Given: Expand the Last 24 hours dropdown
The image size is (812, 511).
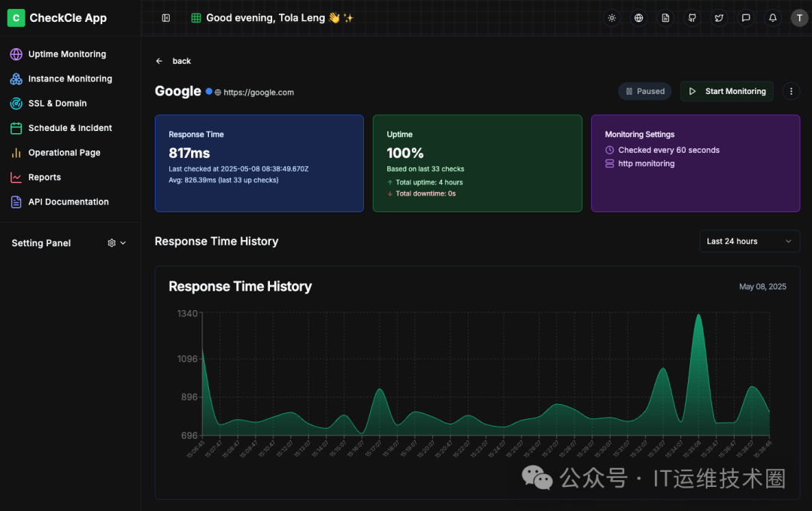Looking at the screenshot, I should tap(750, 242).
